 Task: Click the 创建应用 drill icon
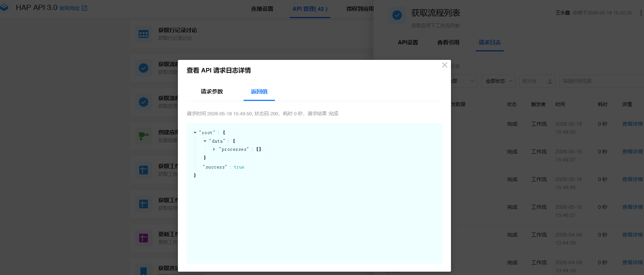pos(144,136)
